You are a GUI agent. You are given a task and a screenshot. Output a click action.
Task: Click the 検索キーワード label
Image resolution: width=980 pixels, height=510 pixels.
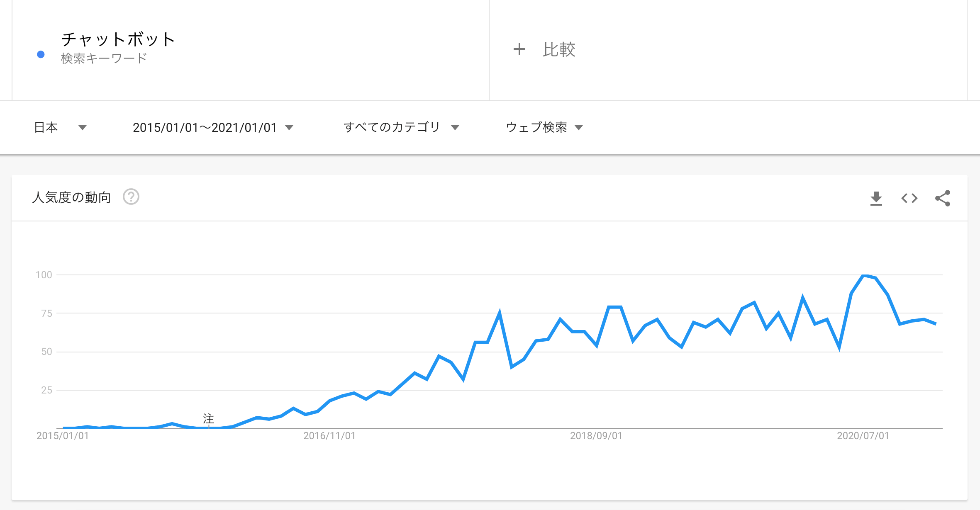(x=104, y=58)
